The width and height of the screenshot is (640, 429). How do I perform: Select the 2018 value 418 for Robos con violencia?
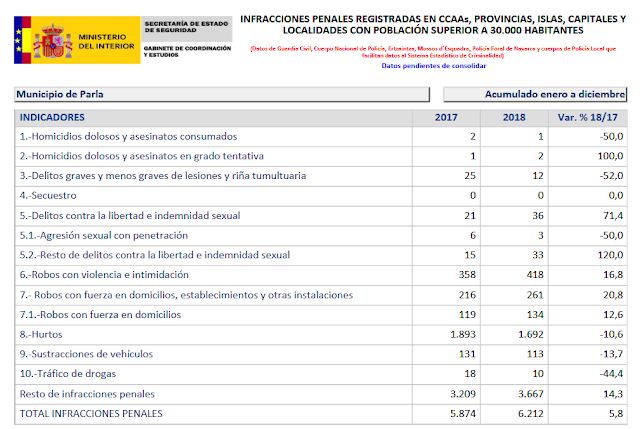pyautogui.click(x=535, y=275)
